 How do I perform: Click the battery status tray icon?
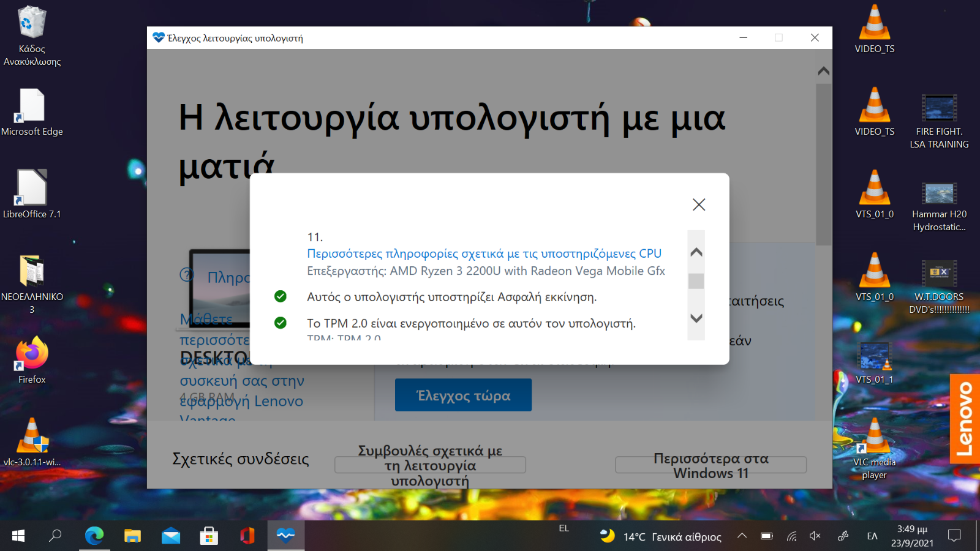click(766, 536)
